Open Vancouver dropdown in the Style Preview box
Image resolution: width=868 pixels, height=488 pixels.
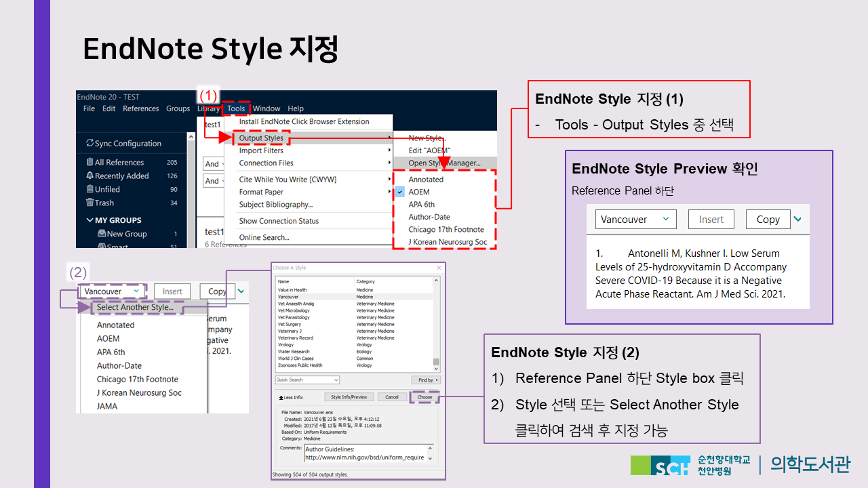pos(636,220)
